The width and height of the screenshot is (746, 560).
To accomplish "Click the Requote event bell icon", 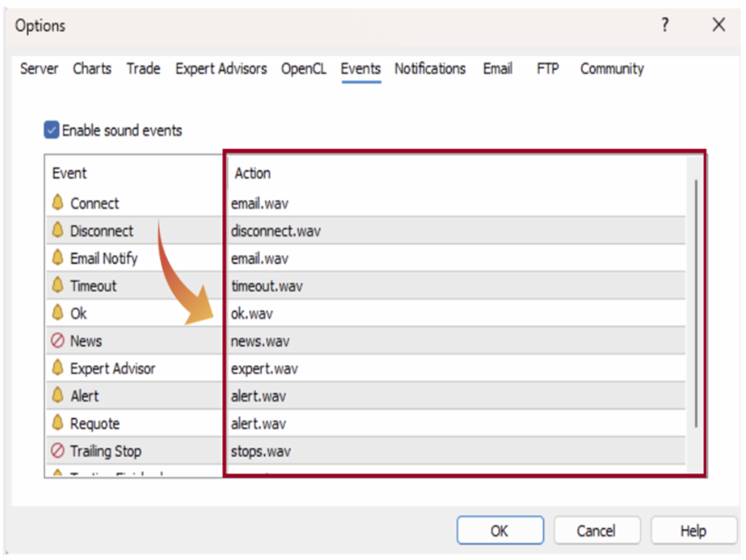I will tap(58, 423).
